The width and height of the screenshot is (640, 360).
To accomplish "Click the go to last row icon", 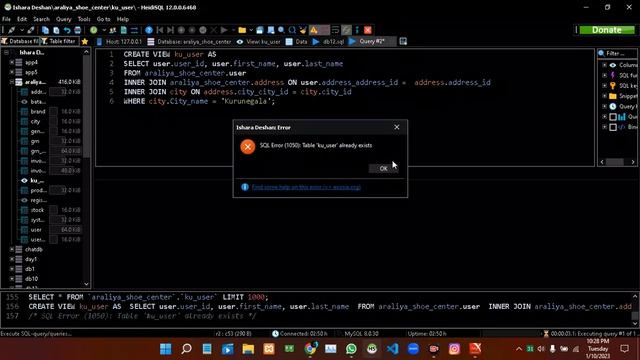I will click(170, 30).
